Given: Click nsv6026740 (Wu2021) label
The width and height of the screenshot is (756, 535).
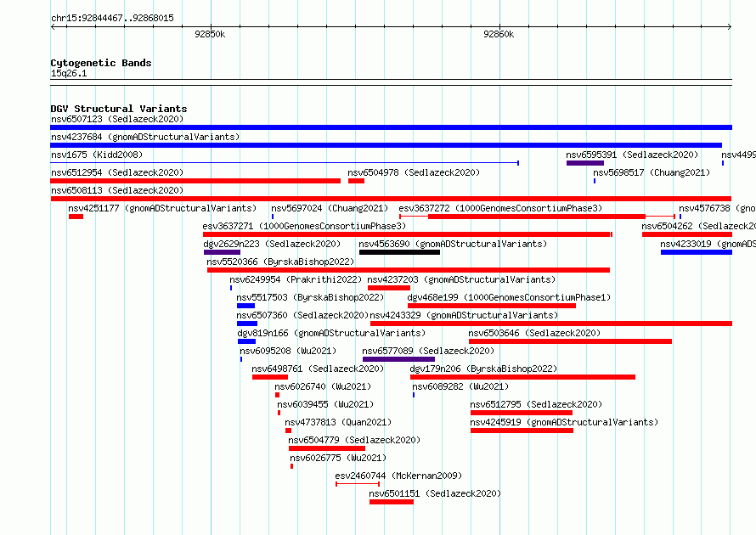Looking at the screenshot, I should click(x=323, y=386).
